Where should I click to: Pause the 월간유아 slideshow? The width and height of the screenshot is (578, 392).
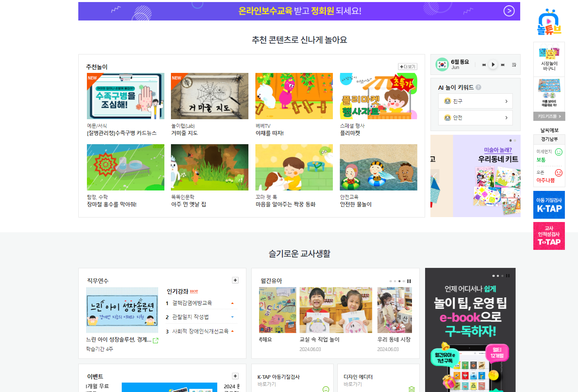[409, 281]
